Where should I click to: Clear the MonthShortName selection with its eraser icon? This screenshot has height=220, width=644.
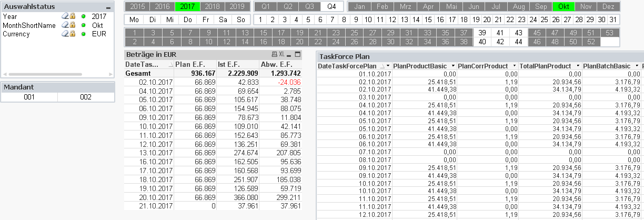pyautogui.click(x=64, y=25)
